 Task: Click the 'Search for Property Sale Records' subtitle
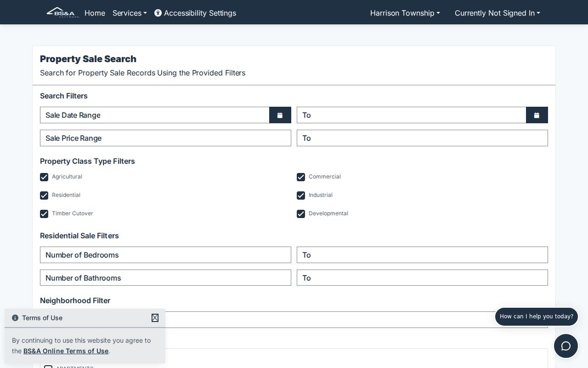click(143, 73)
